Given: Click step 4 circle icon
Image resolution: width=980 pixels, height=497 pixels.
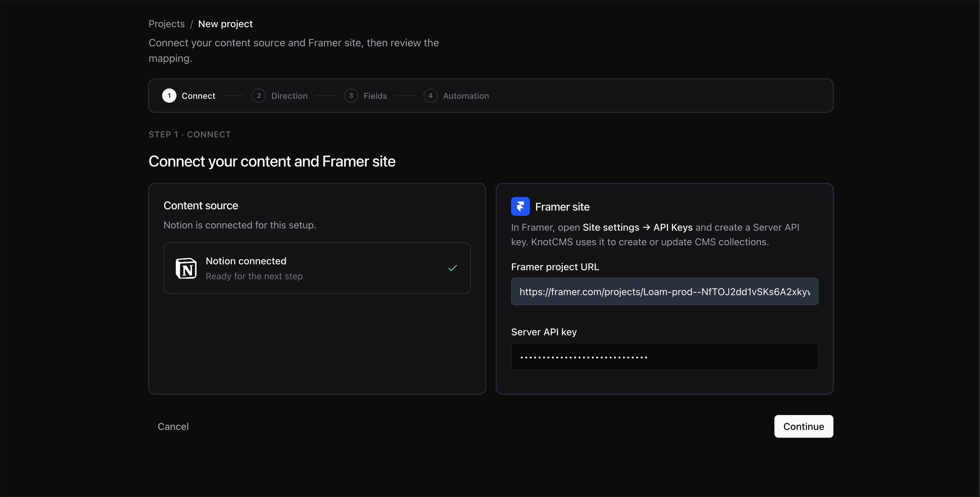Looking at the screenshot, I should pyautogui.click(x=431, y=96).
